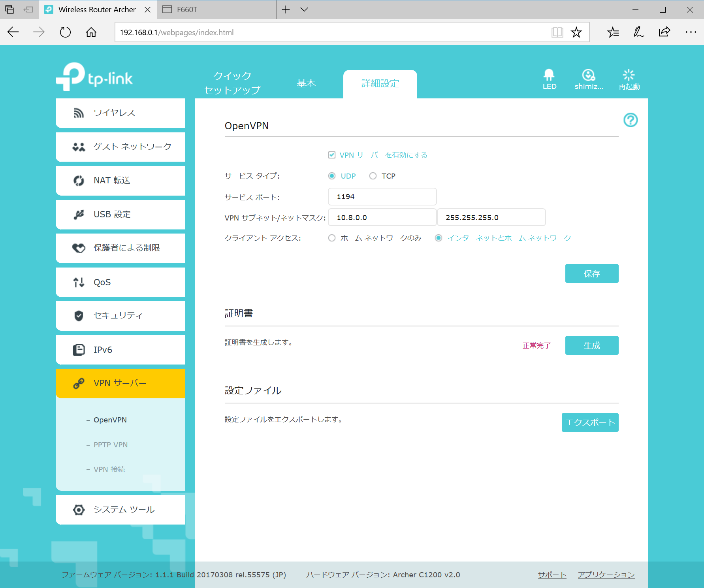Viewport: 704px width, 588px height.
Task: Click the tp-link logo
Action: [x=94, y=77]
